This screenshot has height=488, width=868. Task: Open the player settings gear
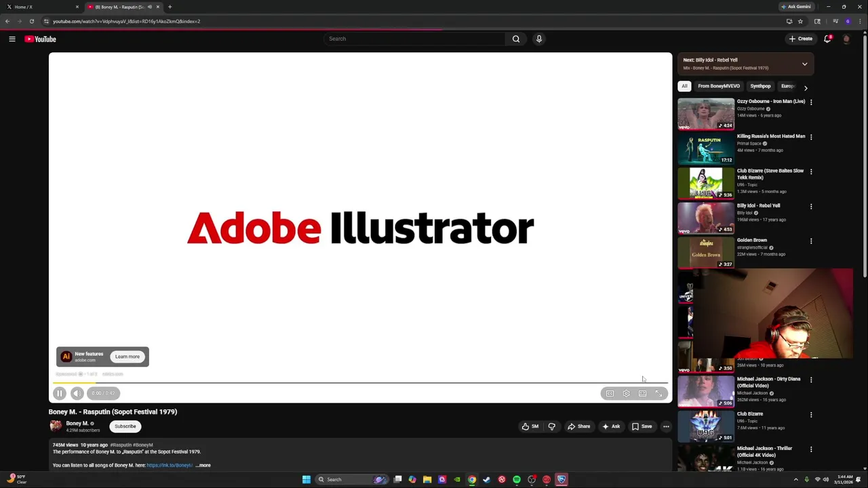(626, 393)
